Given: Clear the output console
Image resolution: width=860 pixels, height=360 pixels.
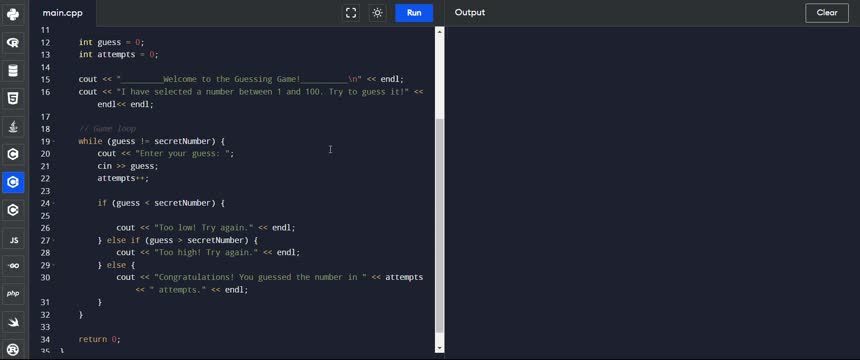Looking at the screenshot, I should pyautogui.click(x=827, y=13).
